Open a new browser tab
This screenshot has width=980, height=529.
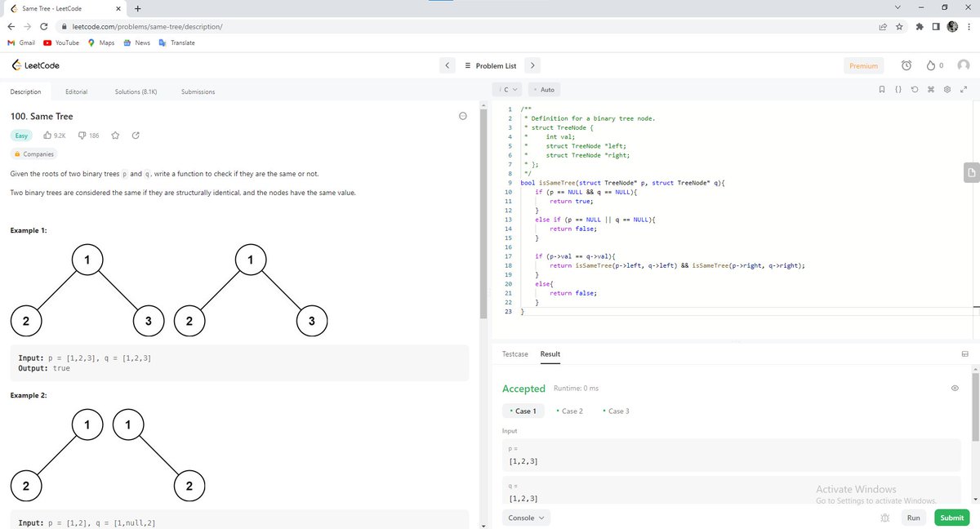pos(137,9)
